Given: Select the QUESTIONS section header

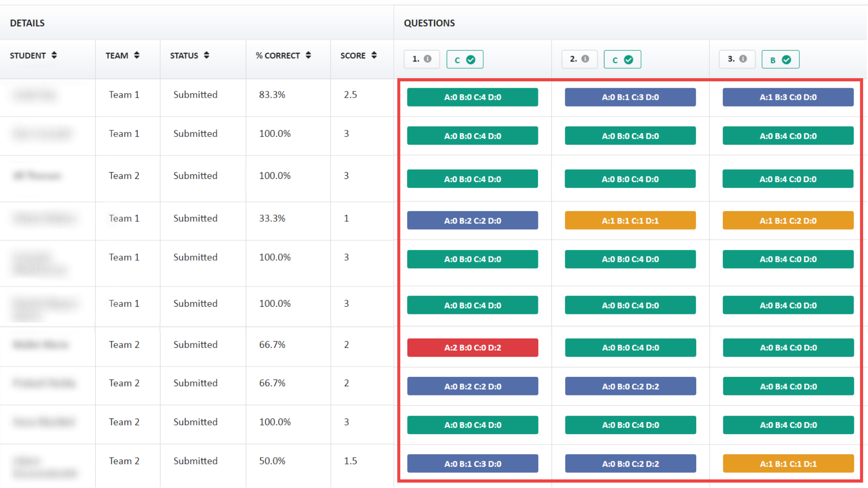Looking at the screenshot, I should (429, 23).
